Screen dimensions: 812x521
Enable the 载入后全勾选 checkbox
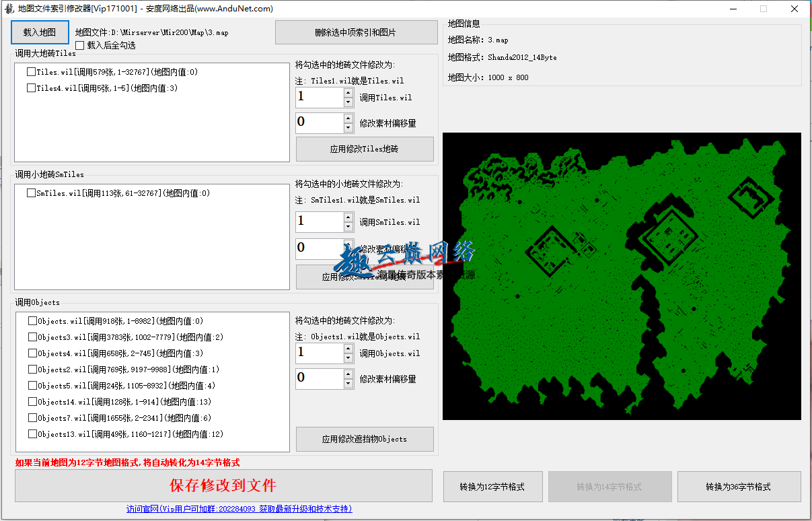80,46
